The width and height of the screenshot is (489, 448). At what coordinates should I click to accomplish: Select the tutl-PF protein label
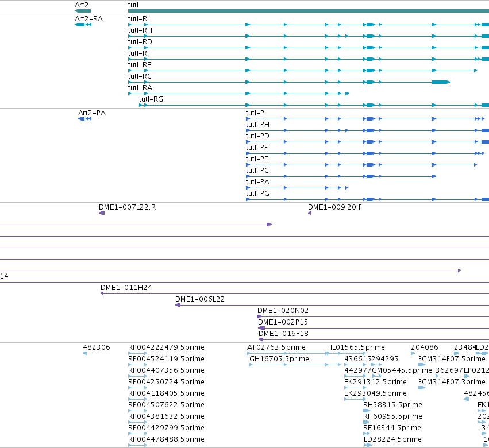pyautogui.click(x=257, y=148)
